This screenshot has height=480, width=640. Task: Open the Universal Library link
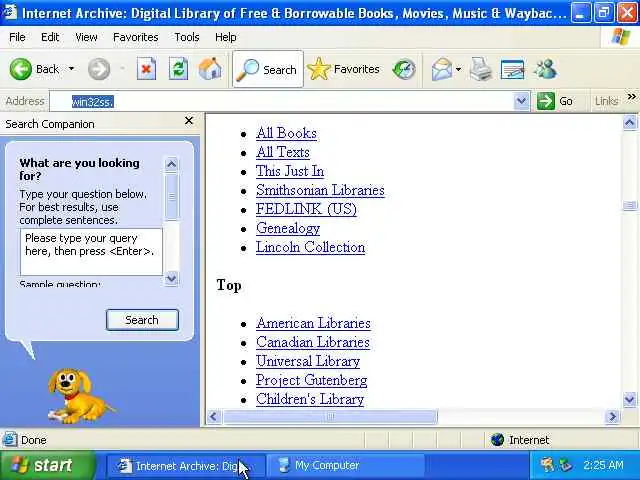[308, 361]
